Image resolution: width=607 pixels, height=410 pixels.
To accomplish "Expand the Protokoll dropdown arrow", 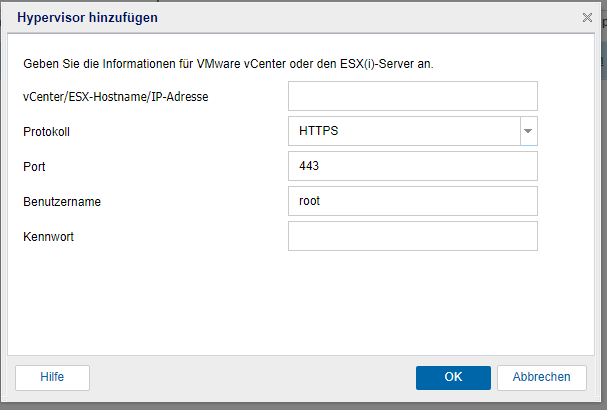I will pos(528,131).
